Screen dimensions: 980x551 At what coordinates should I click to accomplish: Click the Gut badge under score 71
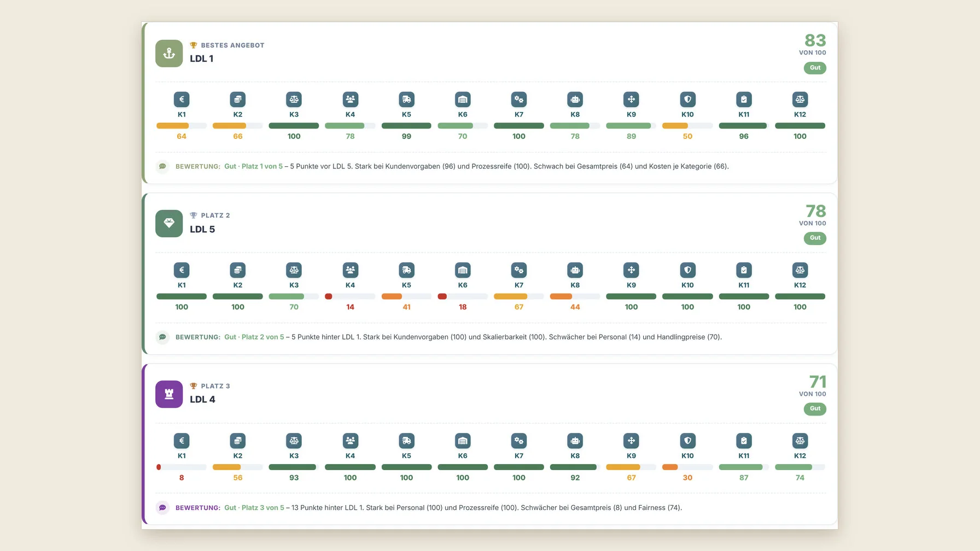tap(815, 409)
